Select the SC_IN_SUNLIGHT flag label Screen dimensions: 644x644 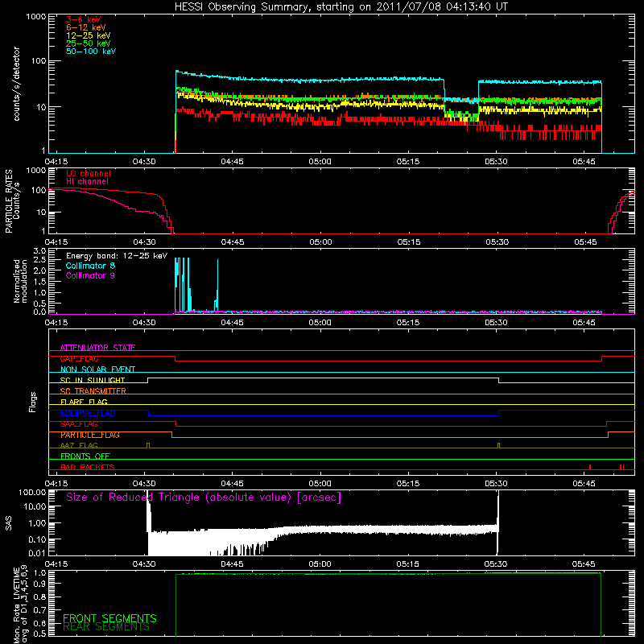[93, 380]
